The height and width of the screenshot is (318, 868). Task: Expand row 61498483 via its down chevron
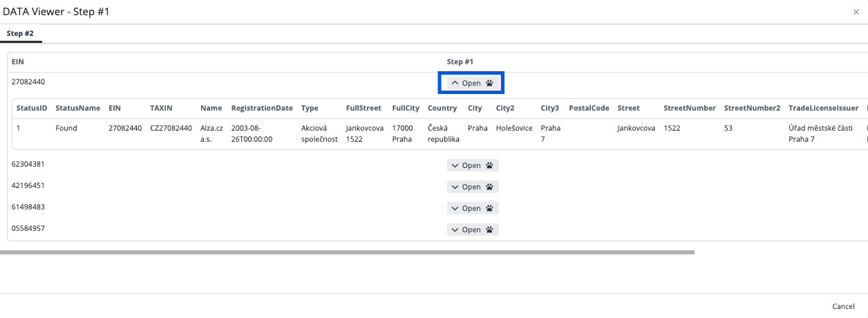pyautogui.click(x=455, y=208)
